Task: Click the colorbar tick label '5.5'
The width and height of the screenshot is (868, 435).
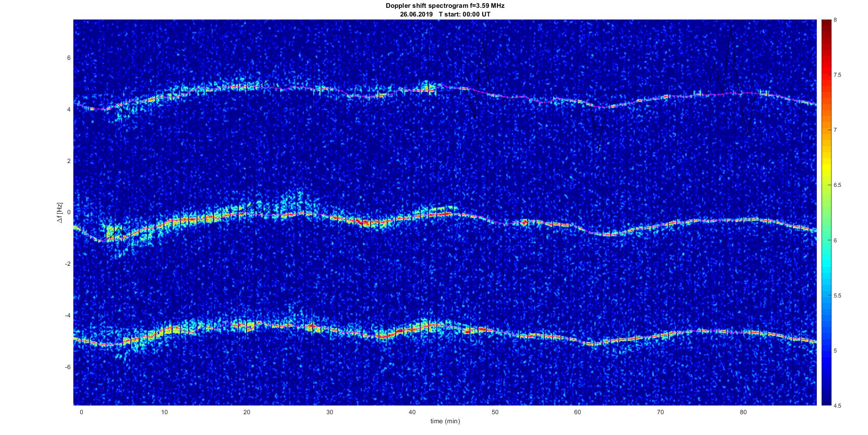Action: pyautogui.click(x=838, y=296)
